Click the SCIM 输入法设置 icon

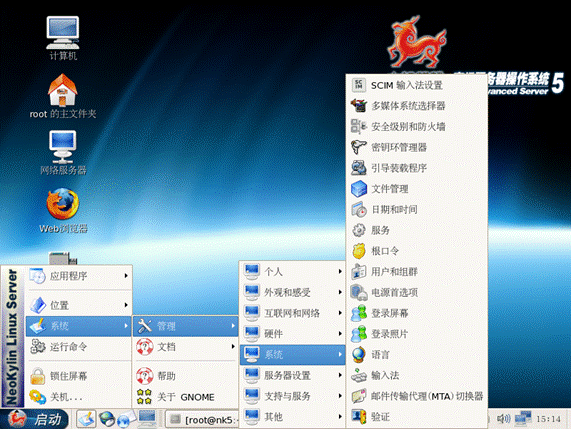point(359,85)
